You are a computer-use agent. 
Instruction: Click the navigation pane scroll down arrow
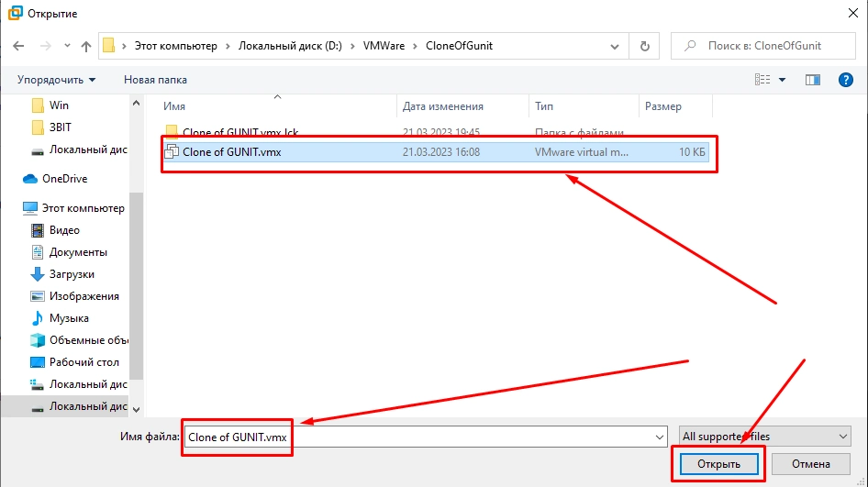pyautogui.click(x=136, y=410)
